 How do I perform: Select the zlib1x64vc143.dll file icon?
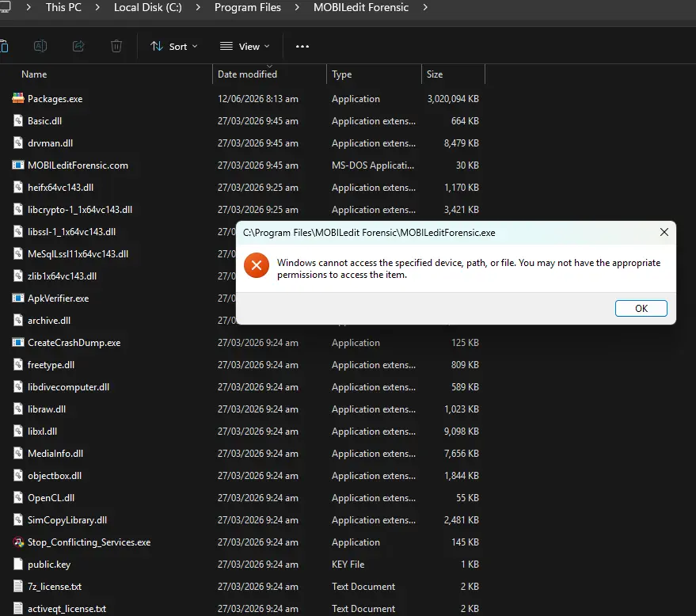[18, 276]
